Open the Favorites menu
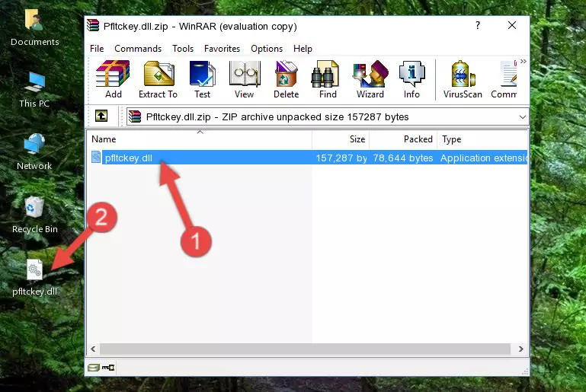 tap(222, 49)
